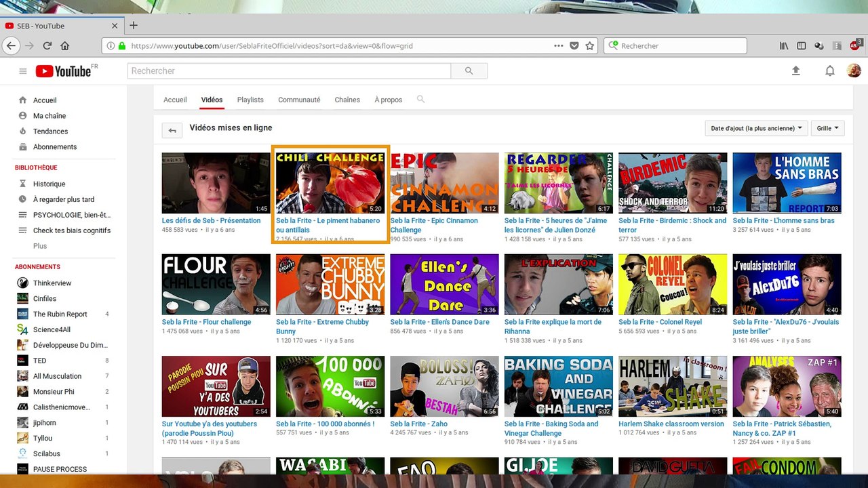
Task: Open Check tes biais cognitifs playlist
Action: click(x=71, y=231)
